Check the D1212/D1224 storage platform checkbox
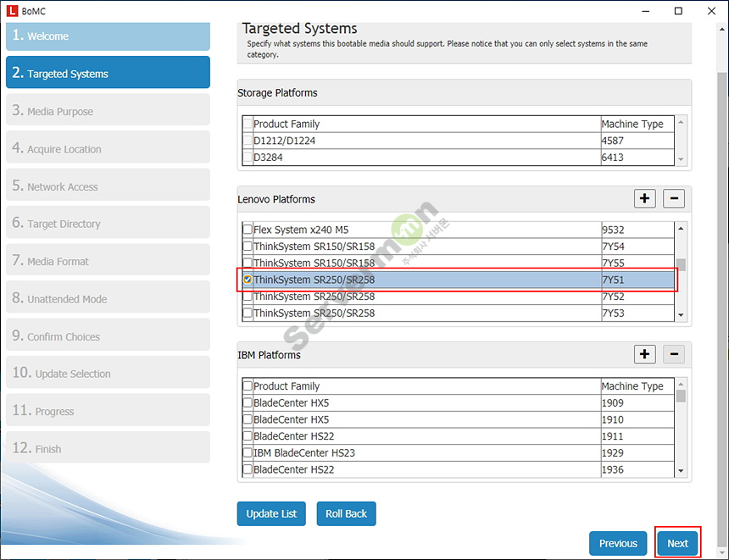729x560 pixels. pos(248,141)
